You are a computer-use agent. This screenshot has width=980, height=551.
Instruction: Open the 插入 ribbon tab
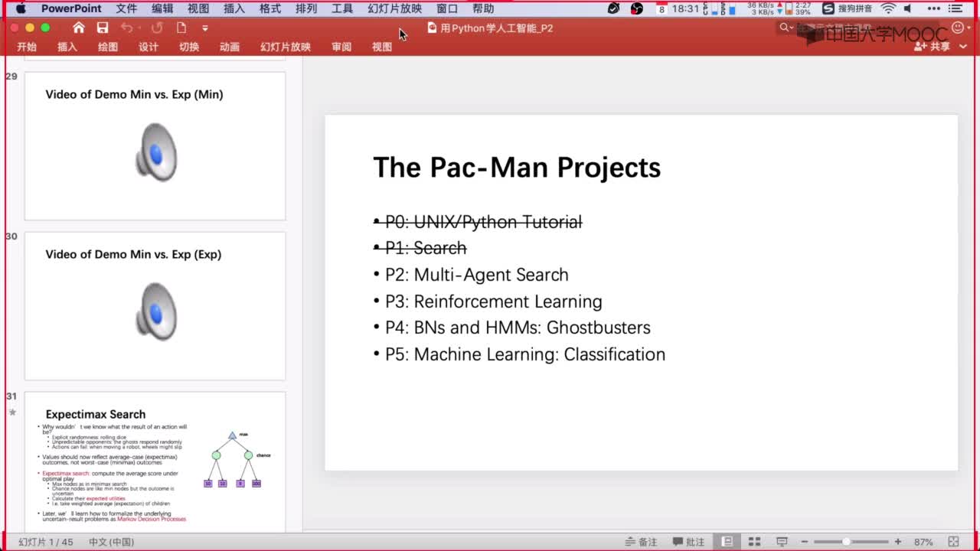click(x=67, y=47)
